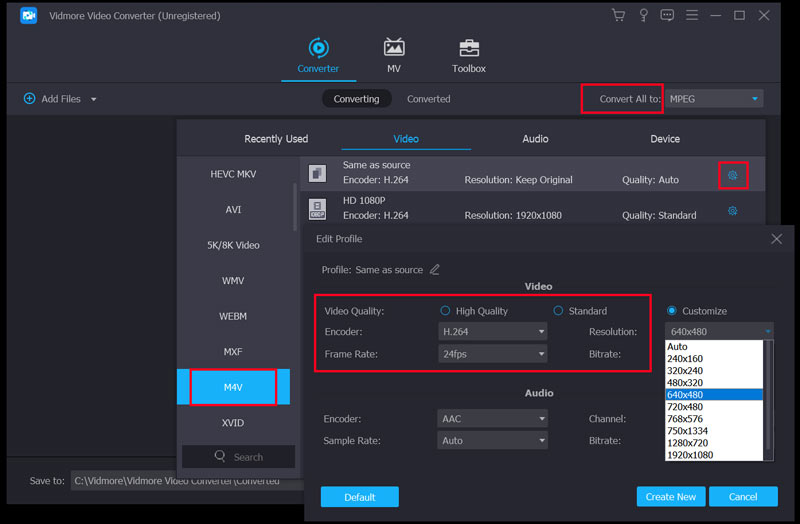Click the key registration icon

click(x=642, y=15)
